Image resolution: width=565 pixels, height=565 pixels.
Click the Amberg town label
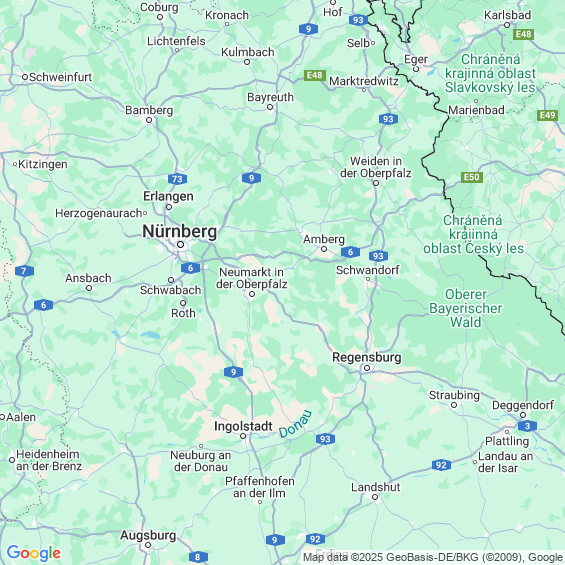[324, 239]
